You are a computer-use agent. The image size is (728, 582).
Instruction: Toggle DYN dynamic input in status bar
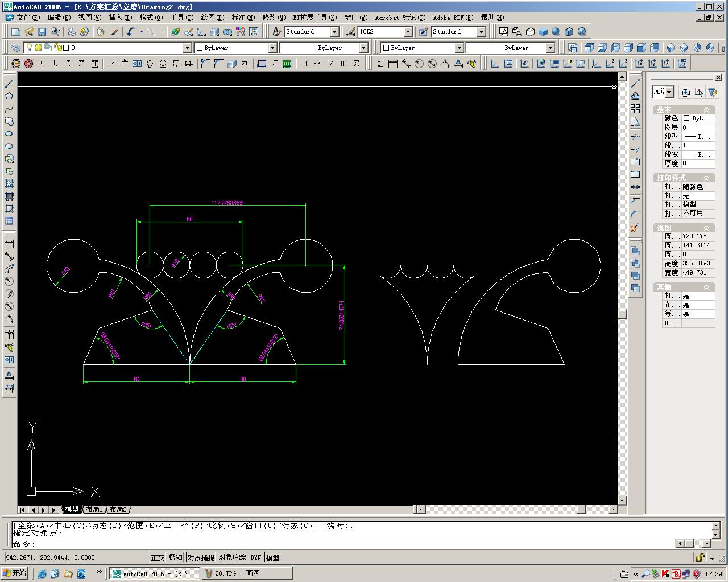pyautogui.click(x=256, y=558)
